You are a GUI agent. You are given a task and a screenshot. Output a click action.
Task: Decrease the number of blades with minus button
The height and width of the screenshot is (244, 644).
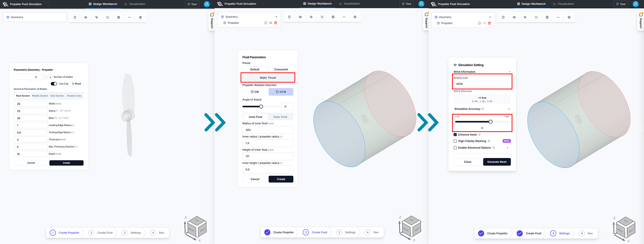pyautogui.click(x=45, y=77)
